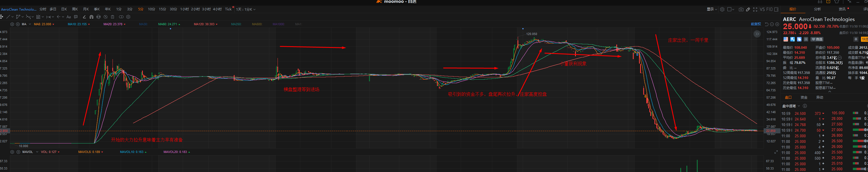Select the chart measurement tool
Screen dimensions: 868x172
point(38,17)
